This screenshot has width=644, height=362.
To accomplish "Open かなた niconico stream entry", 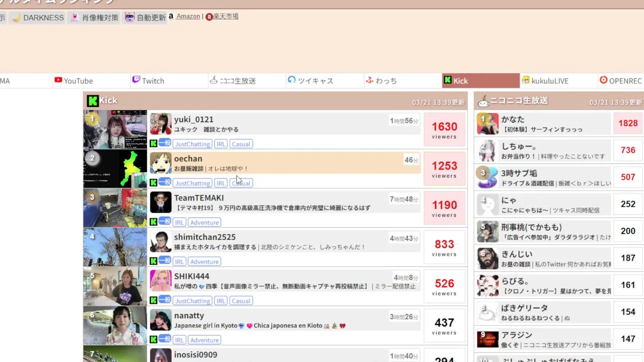I will coord(543,124).
